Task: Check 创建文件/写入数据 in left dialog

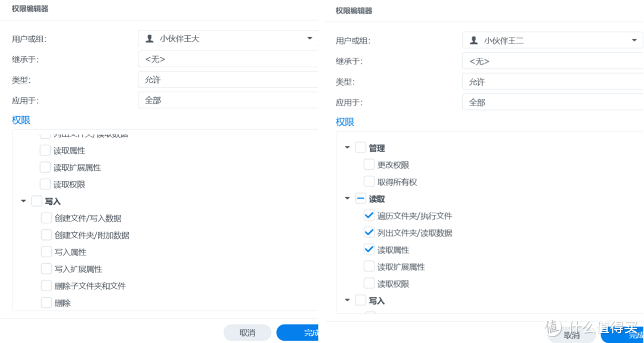Action: 46,217
